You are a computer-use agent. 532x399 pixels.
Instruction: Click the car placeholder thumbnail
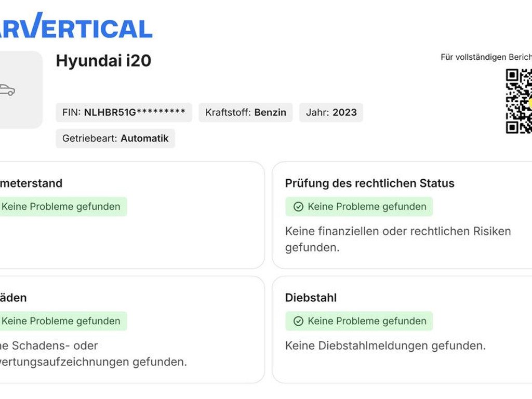pyautogui.click(x=21, y=90)
